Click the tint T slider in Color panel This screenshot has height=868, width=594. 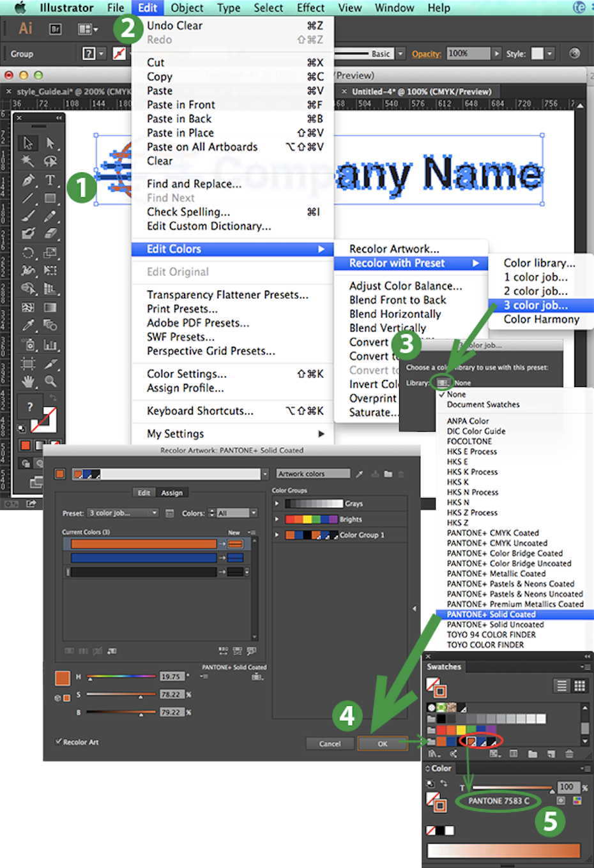512,788
